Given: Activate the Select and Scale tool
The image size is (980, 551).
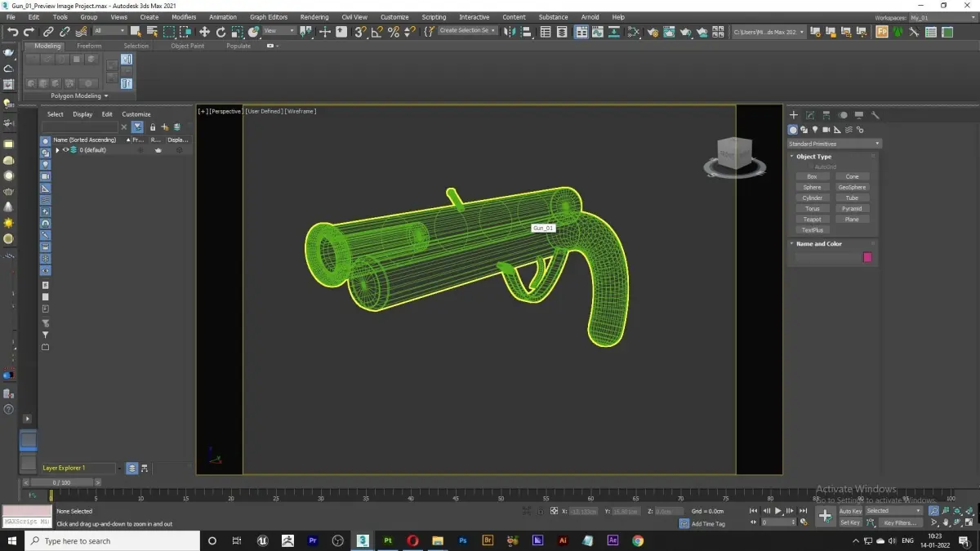Looking at the screenshot, I should [x=237, y=32].
